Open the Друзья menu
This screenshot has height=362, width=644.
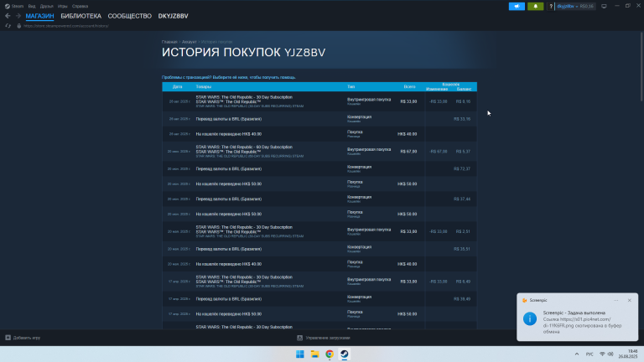coord(46,6)
